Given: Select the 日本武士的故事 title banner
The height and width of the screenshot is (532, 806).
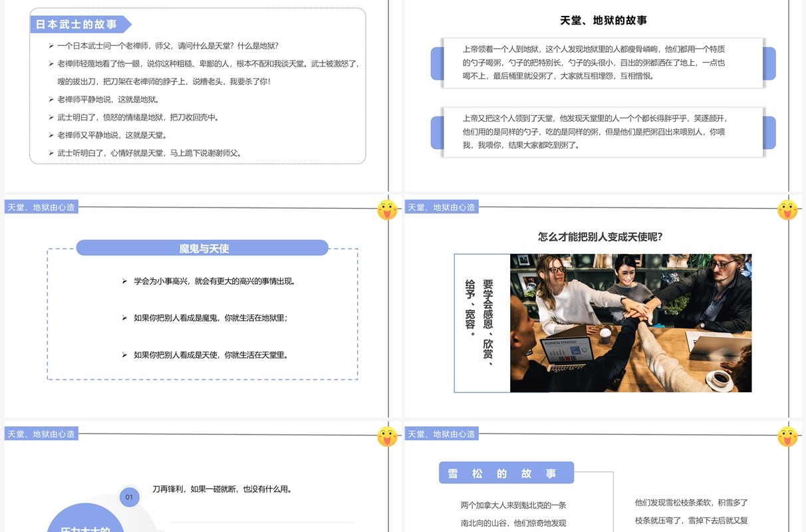Looking at the screenshot, I should pos(80,25).
